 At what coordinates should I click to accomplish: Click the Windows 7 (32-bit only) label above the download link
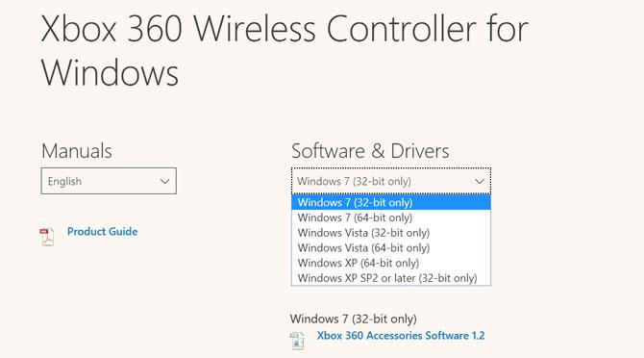click(353, 319)
